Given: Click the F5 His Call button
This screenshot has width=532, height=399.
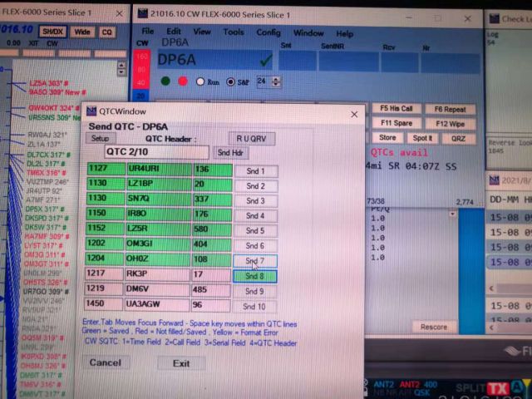Looking at the screenshot, I should click(x=397, y=109).
